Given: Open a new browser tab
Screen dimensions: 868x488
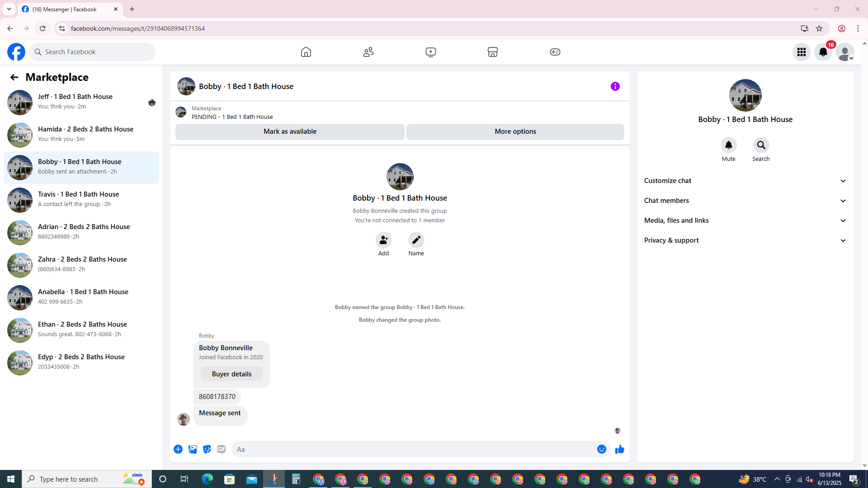Looking at the screenshot, I should click(132, 9).
